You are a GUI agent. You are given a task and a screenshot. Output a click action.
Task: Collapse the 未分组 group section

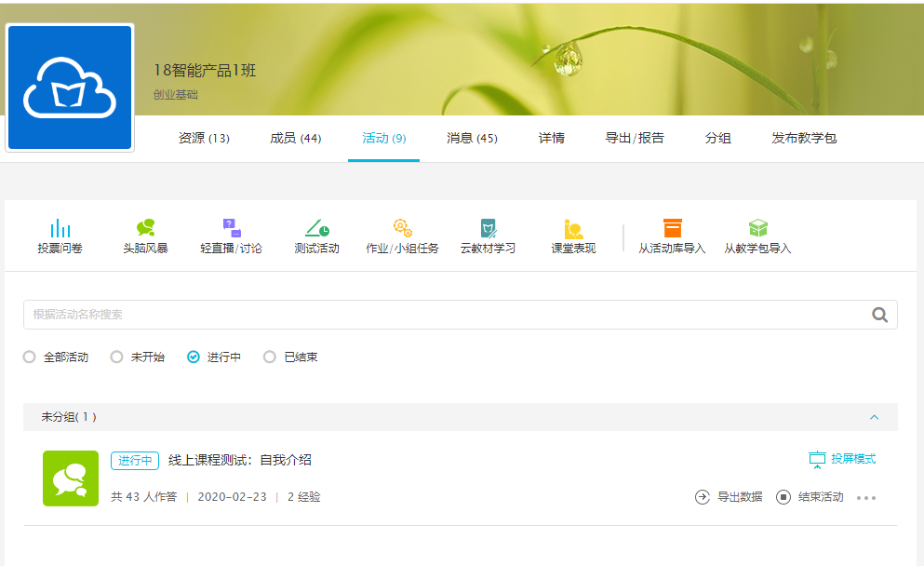coord(874,417)
